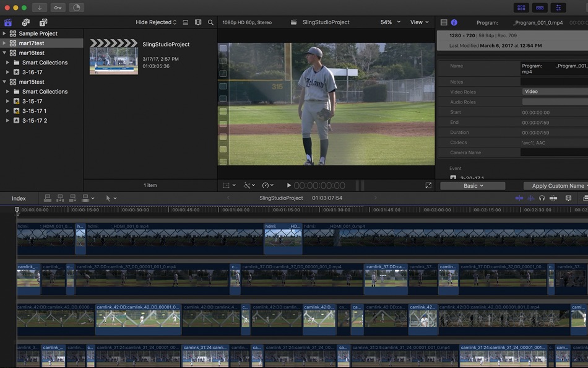Viewport: 588px width, 368px height.
Task: Collapse the mar16test library
Action: [4, 53]
